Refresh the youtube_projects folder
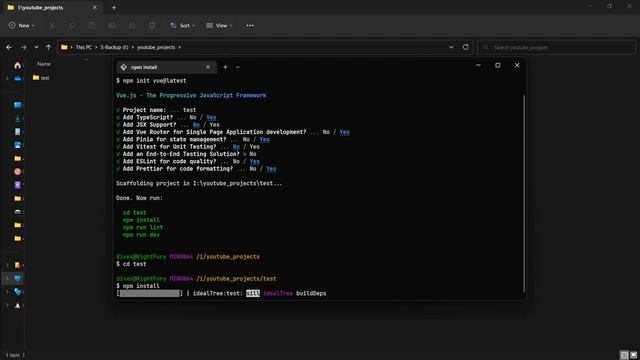The height and width of the screenshot is (360, 640). pyautogui.click(x=465, y=47)
